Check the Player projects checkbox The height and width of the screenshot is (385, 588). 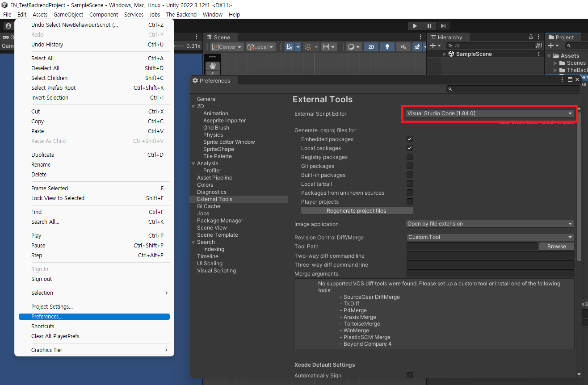point(409,201)
